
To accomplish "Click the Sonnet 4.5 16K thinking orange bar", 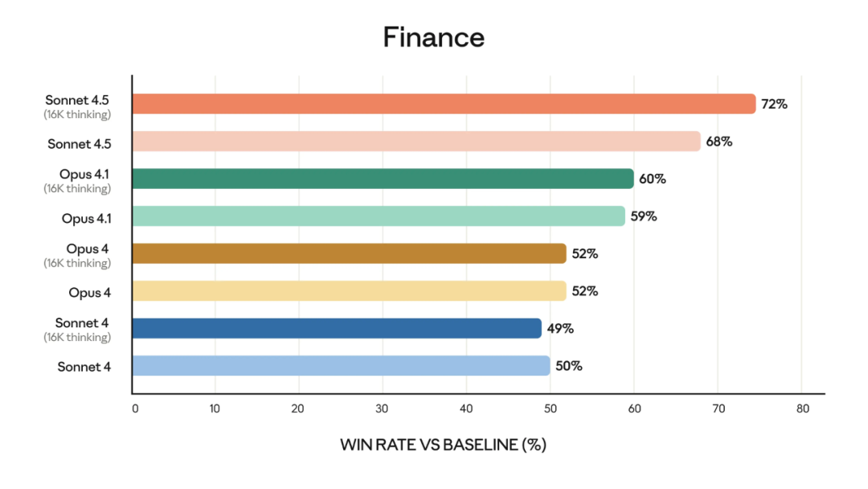I will pos(444,104).
